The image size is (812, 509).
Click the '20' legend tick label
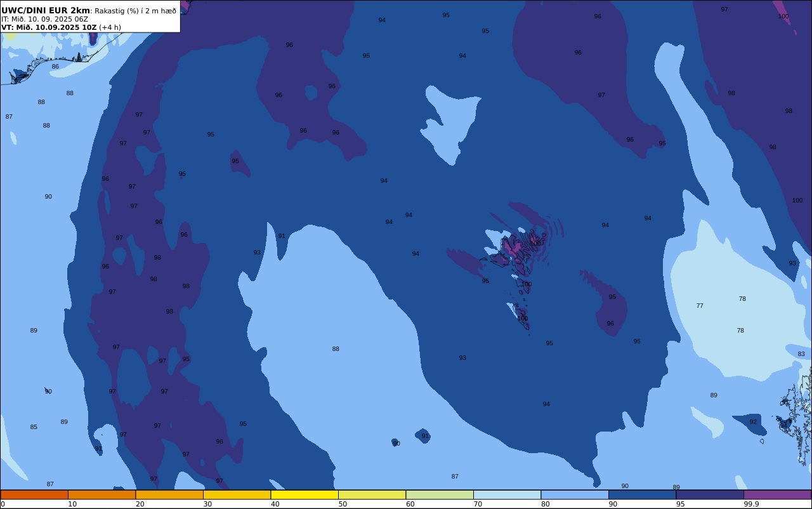(140, 504)
